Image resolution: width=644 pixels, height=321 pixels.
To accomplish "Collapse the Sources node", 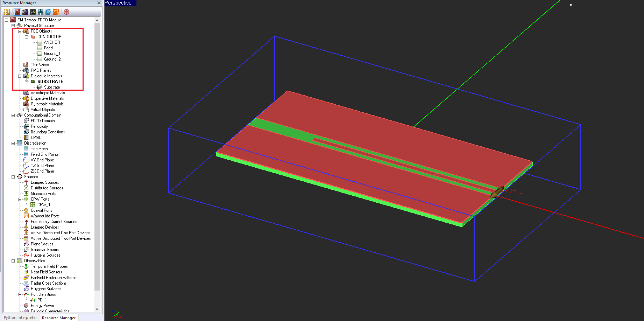I will coord(13,177).
